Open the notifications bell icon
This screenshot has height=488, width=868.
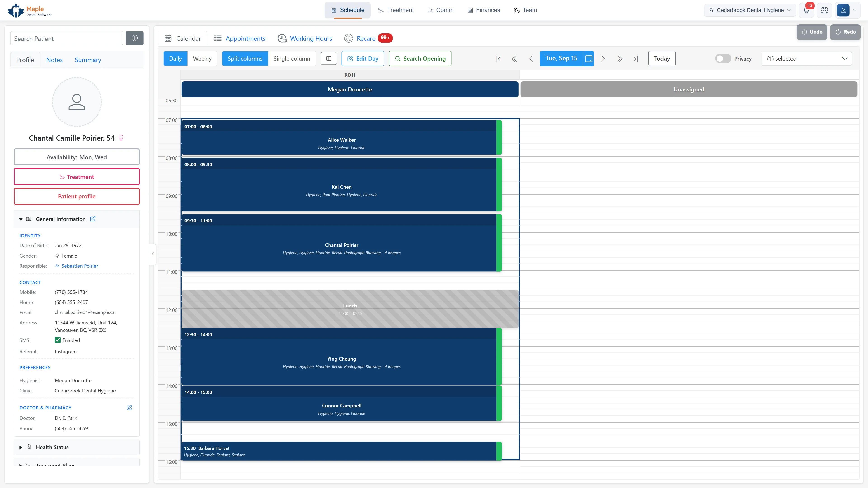806,10
